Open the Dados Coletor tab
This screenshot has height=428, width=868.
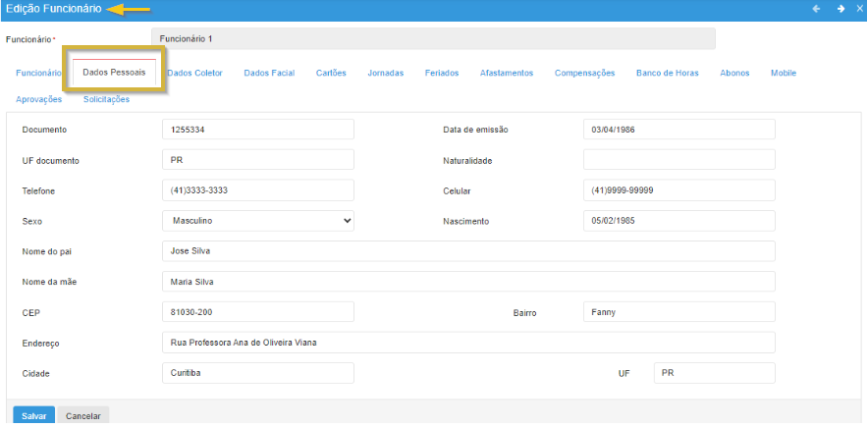pyautogui.click(x=195, y=73)
